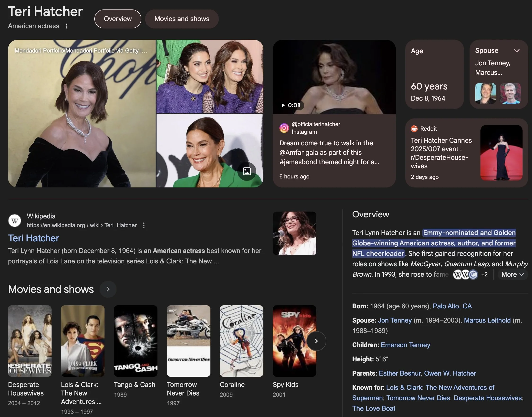Click the three-dot menu beside American actress
The width and height of the screenshot is (532, 417).
pos(67,26)
